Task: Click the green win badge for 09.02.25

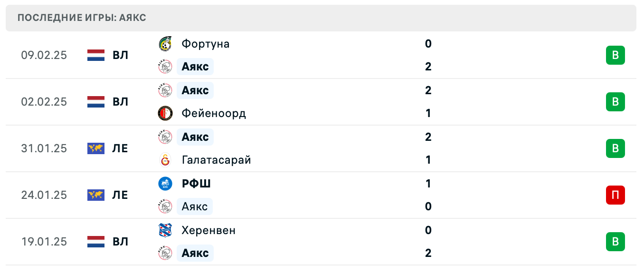Action: 615,55
